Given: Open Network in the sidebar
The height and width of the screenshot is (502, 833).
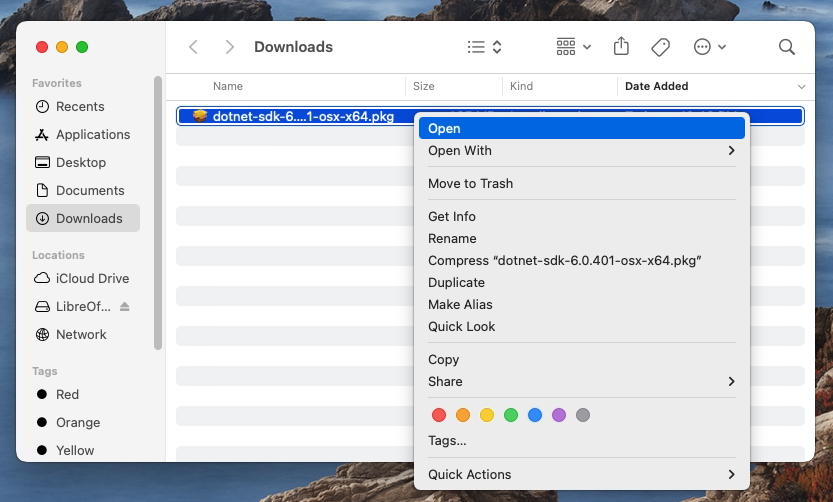Looking at the screenshot, I should (x=83, y=335).
